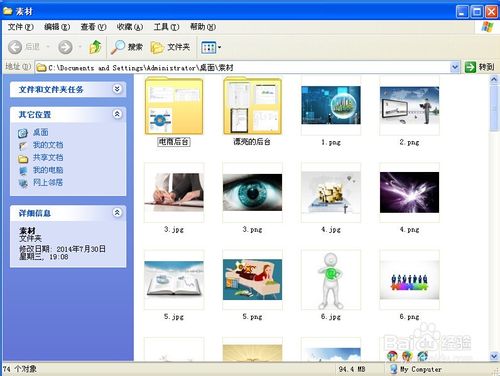500x376 pixels.
Task: Click the 漂亮的后台 folder name label
Action: (252, 142)
